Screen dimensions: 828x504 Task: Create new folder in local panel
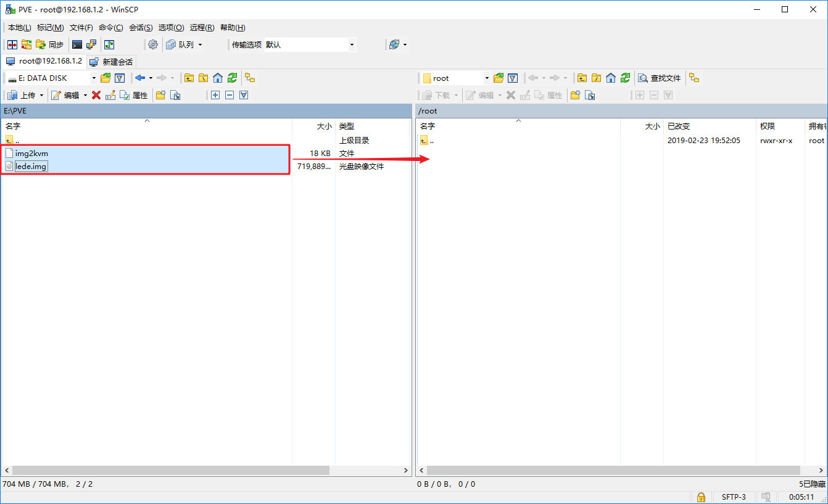tap(160, 95)
